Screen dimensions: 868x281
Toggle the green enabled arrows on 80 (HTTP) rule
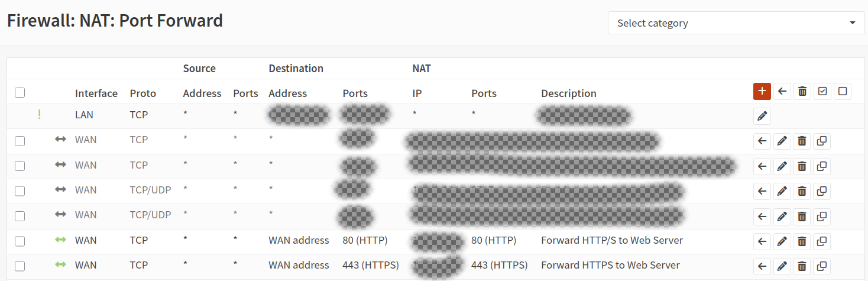pyautogui.click(x=60, y=240)
